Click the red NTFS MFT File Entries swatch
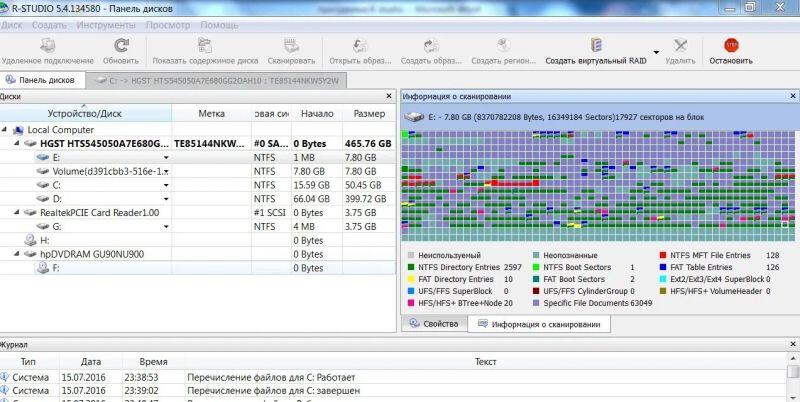 point(664,256)
